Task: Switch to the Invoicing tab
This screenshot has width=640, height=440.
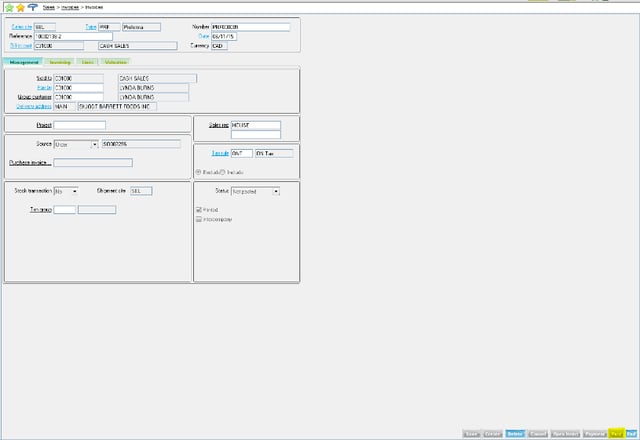Action: pos(60,62)
